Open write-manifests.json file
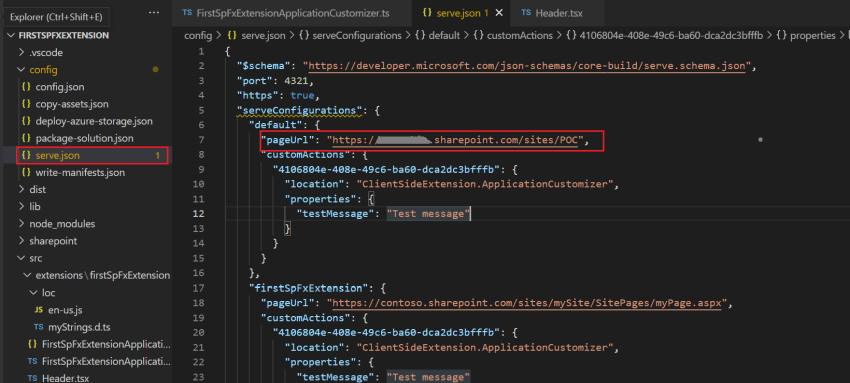The image size is (850, 383). pyautogui.click(x=80, y=173)
